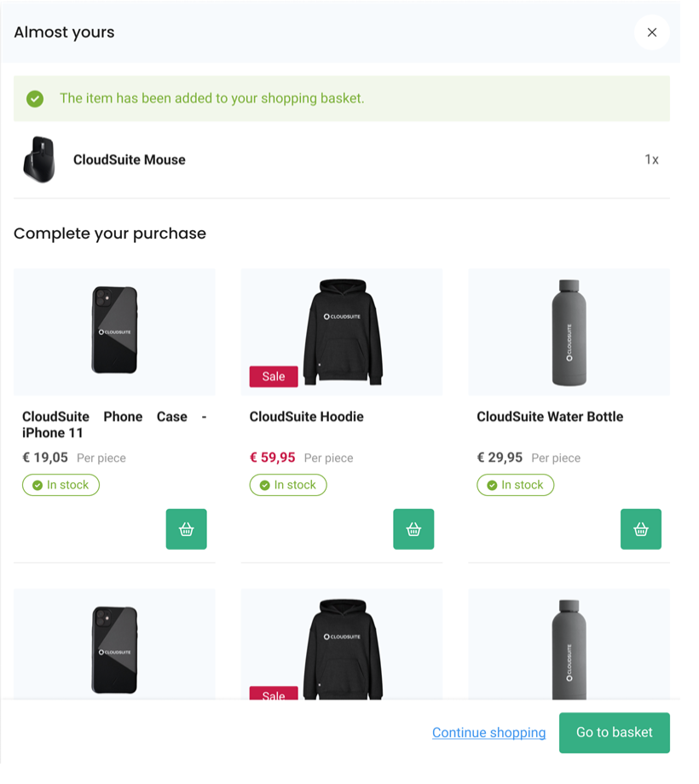
Task: Click In stock badge under Phone Case
Action: pos(61,485)
